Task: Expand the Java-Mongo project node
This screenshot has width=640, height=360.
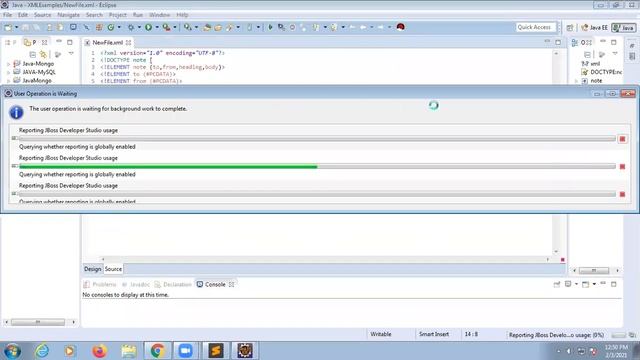Action: pyautogui.click(x=8, y=64)
